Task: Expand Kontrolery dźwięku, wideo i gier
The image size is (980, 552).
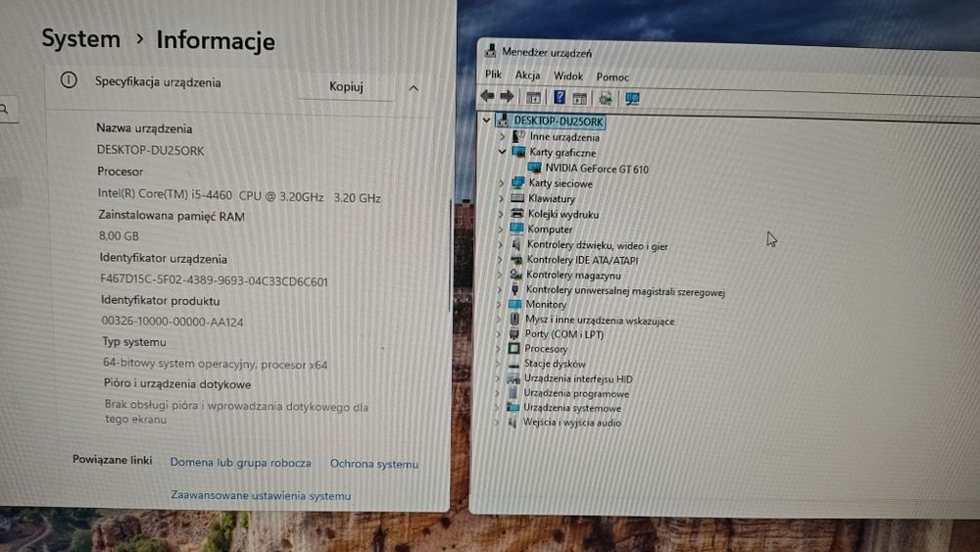Action: click(x=500, y=244)
